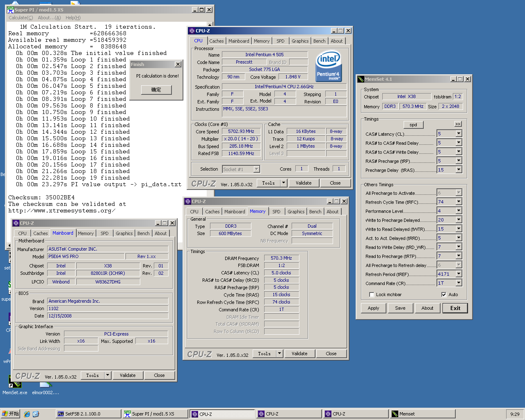This screenshot has height=420, width=525.
Task: Open RAS# to CAS# Read Delay dropdown
Action: coord(459,143)
